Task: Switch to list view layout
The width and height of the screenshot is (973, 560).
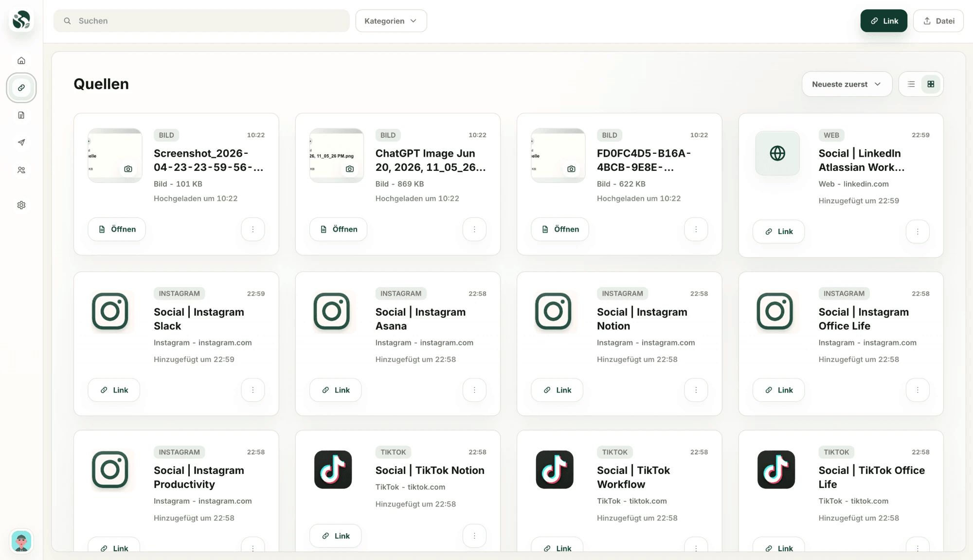Action: (911, 84)
